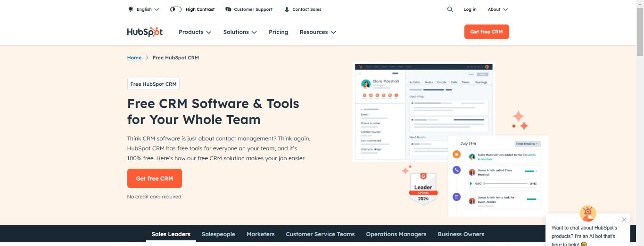Open the search magnifier icon
644x246 pixels.
tap(450, 9)
